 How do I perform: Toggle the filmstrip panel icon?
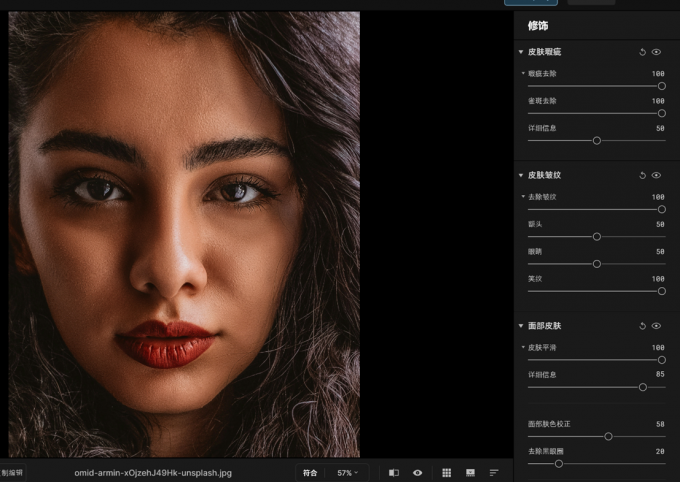(x=471, y=472)
